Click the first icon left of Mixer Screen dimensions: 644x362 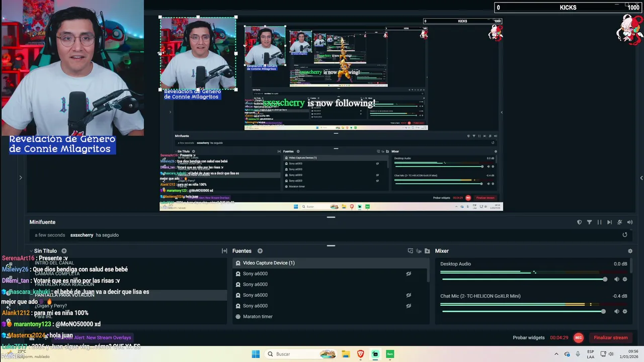click(411, 251)
